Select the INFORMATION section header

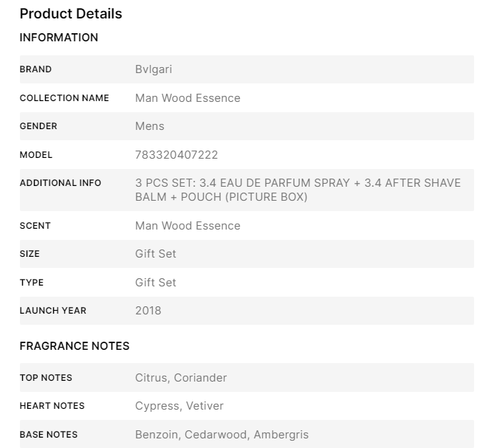[58, 38]
